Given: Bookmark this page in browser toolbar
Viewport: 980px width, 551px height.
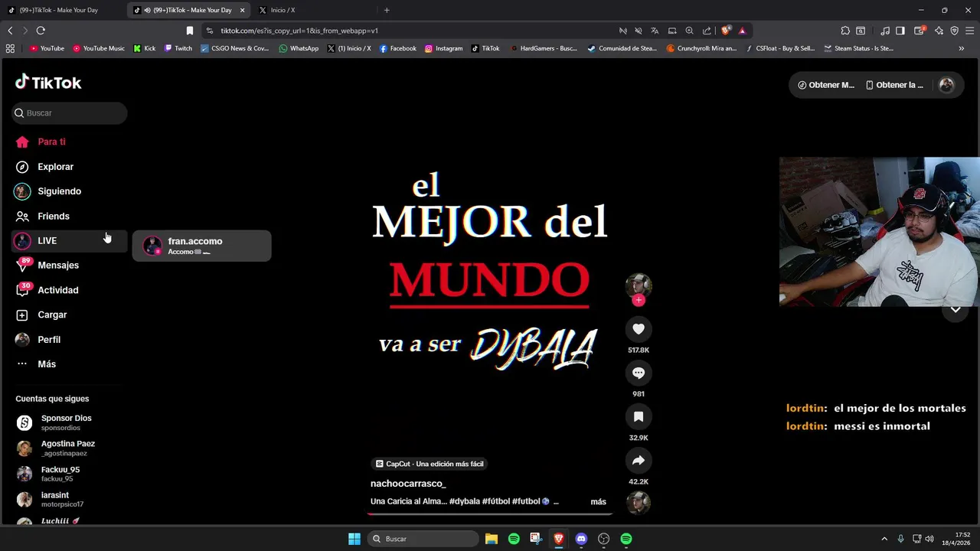Looking at the screenshot, I should click(x=190, y=31).
